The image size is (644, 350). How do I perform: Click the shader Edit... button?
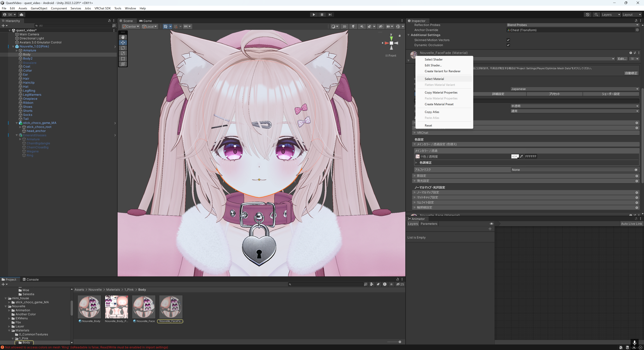(622, 59)
